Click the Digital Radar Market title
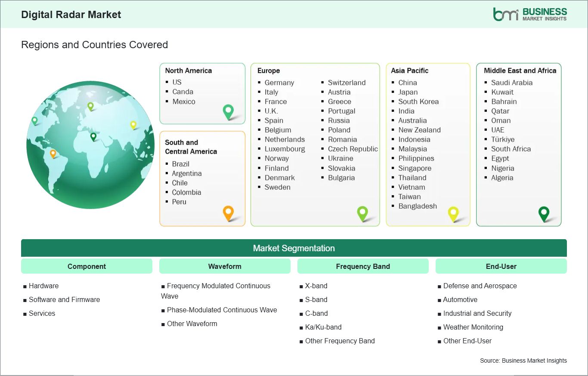 pyautogui.click(x=71, y=14)
